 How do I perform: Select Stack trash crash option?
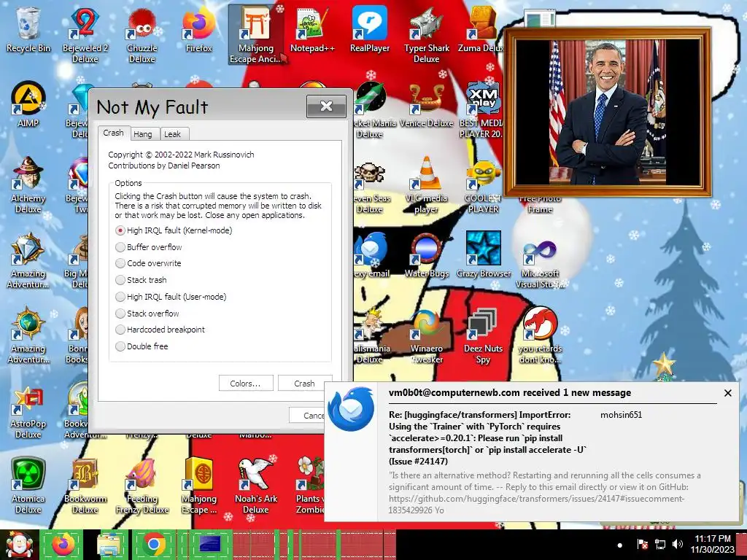click(141, 280)
